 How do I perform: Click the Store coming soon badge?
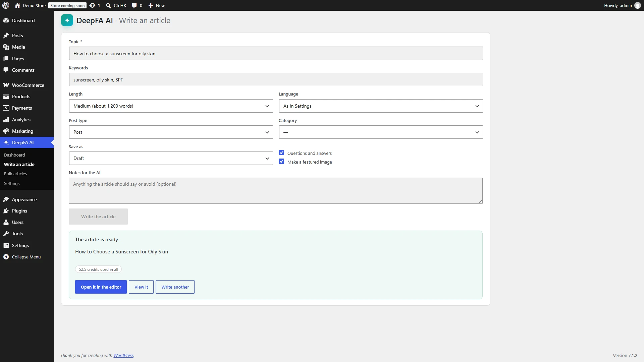[67, 5]
